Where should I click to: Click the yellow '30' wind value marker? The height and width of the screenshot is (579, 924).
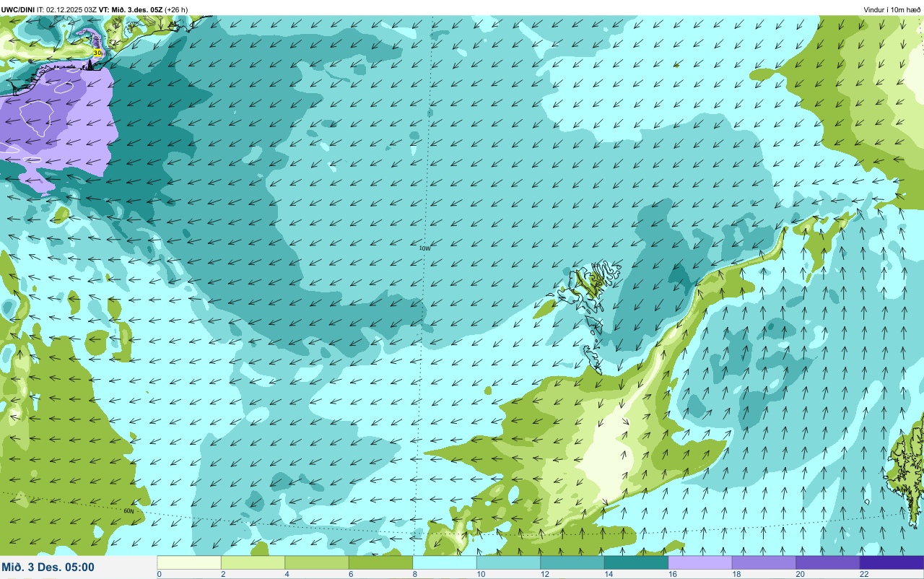[x=97, y=53]
